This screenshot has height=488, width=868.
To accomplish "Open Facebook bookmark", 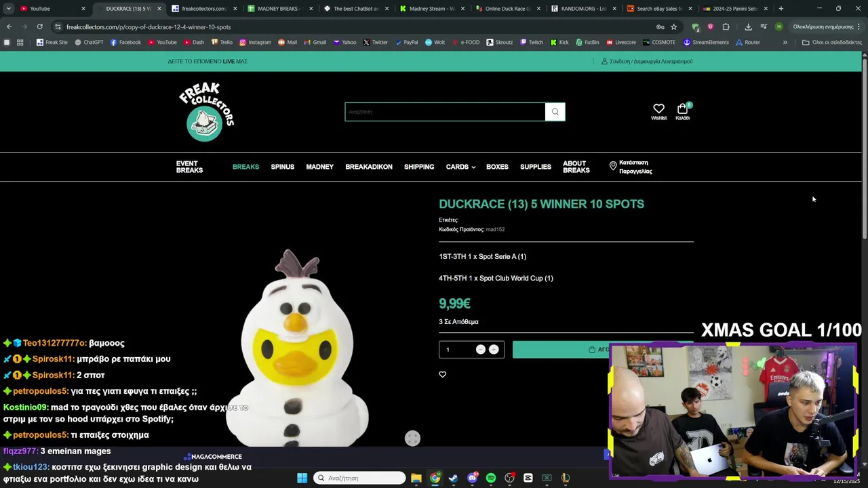I will coord(125,42).
